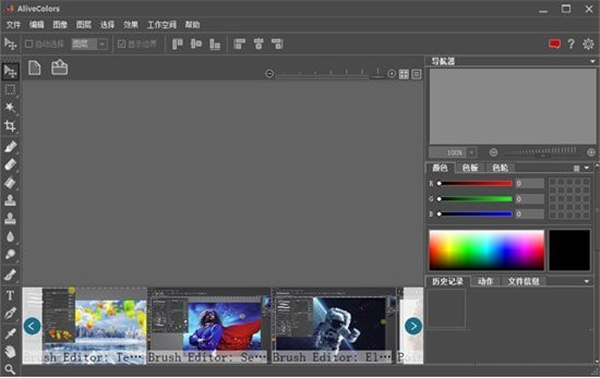The image size is (600, 378).
Task: Click the red R channel slider
Action: 475,183
